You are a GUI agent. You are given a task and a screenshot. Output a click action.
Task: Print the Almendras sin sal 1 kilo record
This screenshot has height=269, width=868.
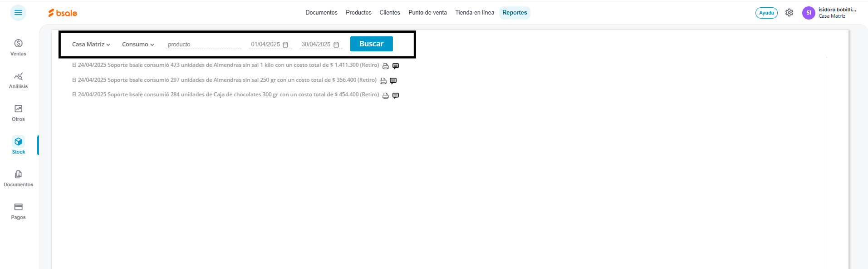[x=386, y=66]
